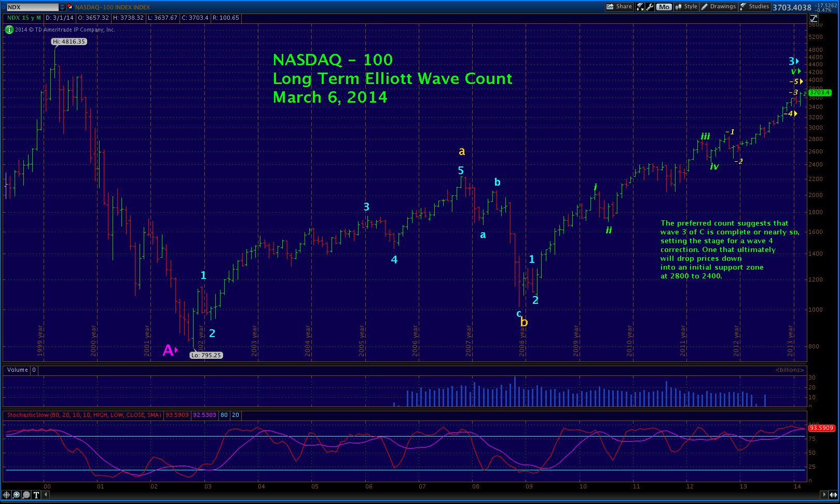
Task: Open chart settings wrench icon
Action: 650,7
